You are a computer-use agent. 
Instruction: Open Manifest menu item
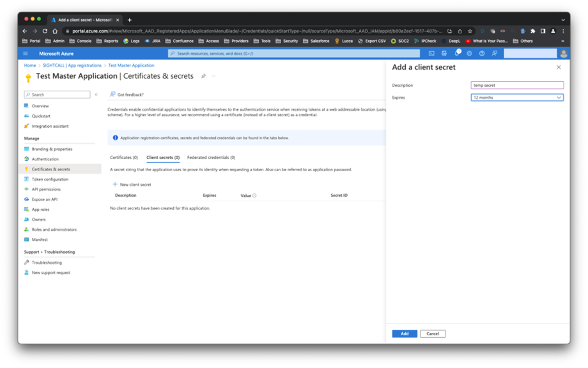click(x=40, y=240)
